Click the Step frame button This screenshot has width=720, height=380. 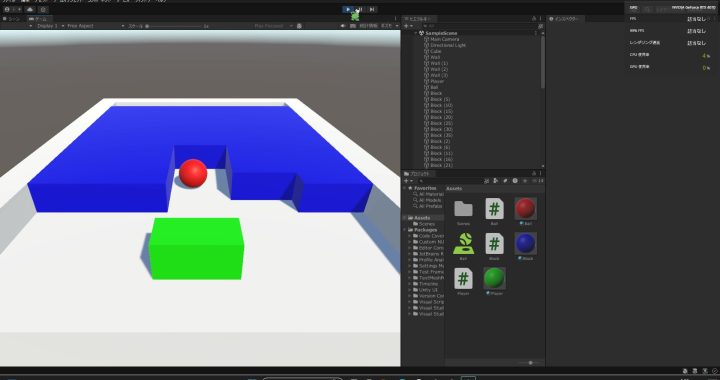point(372,9)
